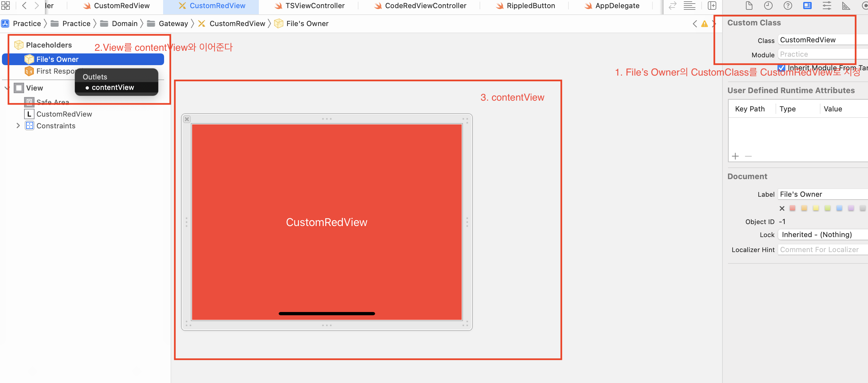Open the History inspector clock icon
Image resolution: width=868 pixels, height=383 pixels.
click(x=768, y=6)
